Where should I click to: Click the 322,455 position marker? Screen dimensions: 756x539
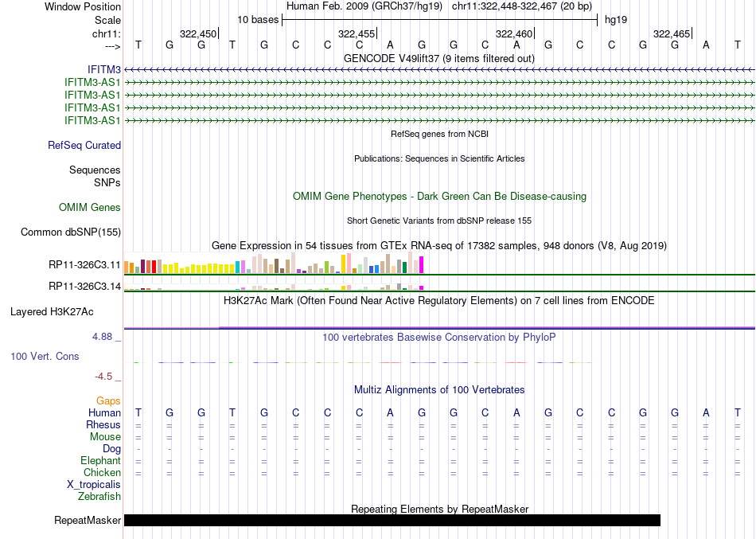pos(357,33)
